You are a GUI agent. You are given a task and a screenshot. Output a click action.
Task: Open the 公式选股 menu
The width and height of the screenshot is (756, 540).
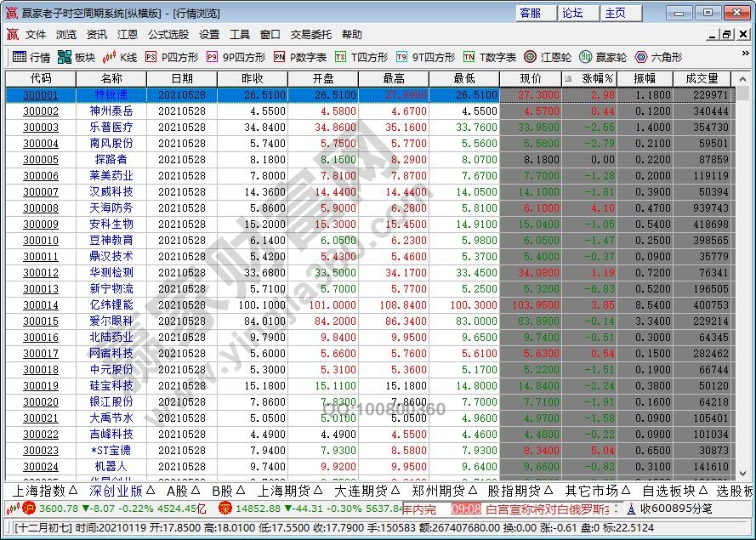[168, 35]
